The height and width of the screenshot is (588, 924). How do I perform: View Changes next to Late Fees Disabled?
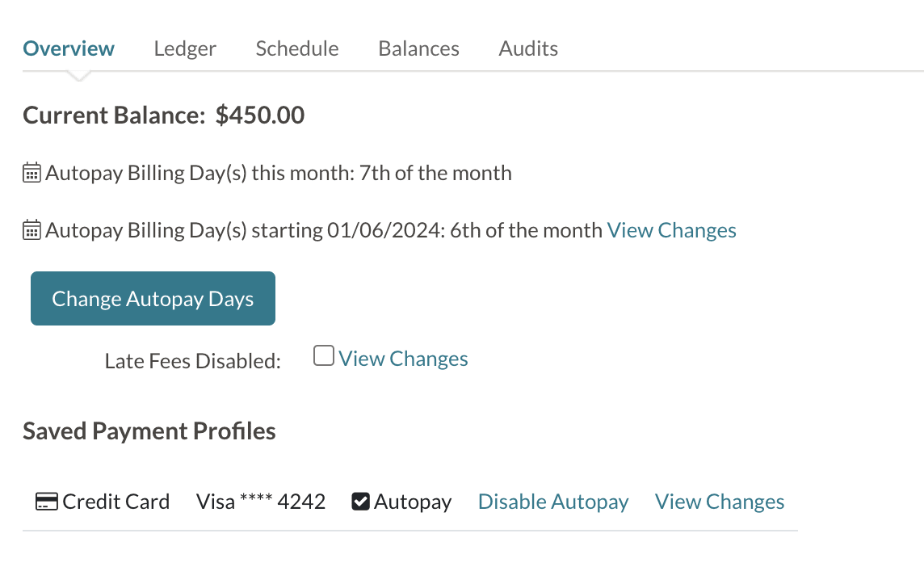pos(403,359)
